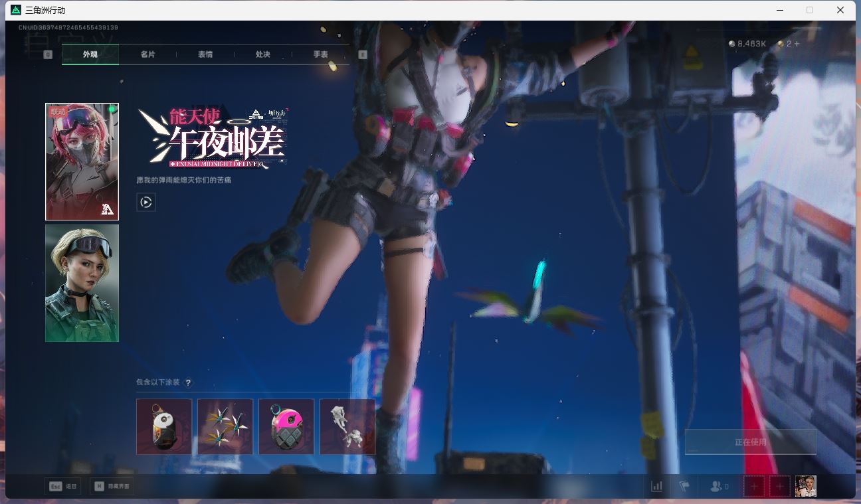
Task: Select the 处决 tab
Action: (263, 54)
